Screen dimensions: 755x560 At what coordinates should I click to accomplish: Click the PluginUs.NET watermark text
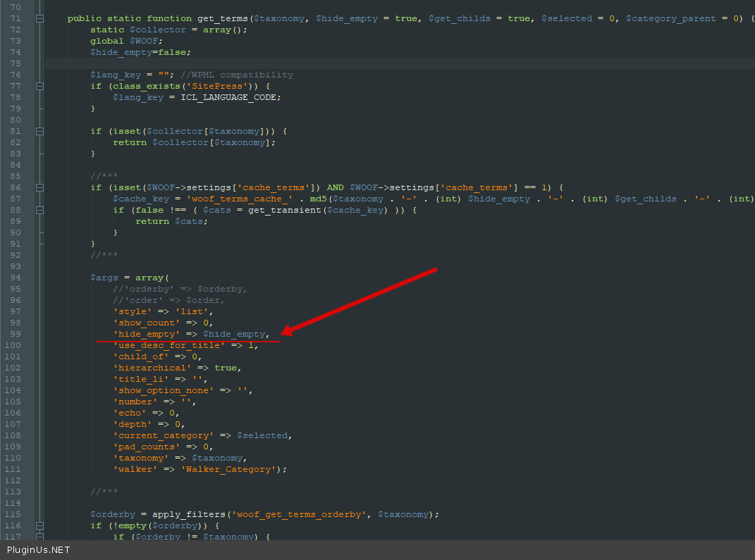coord(39,550)
